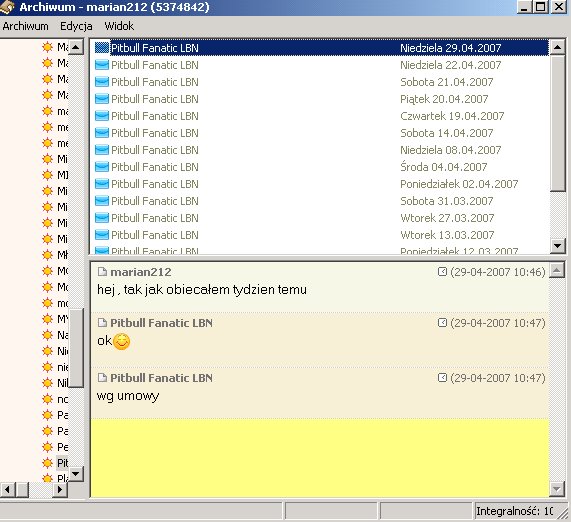Select the Na contact in contact tree
Viewport: 571px width, 522px height.
point(62,335)
